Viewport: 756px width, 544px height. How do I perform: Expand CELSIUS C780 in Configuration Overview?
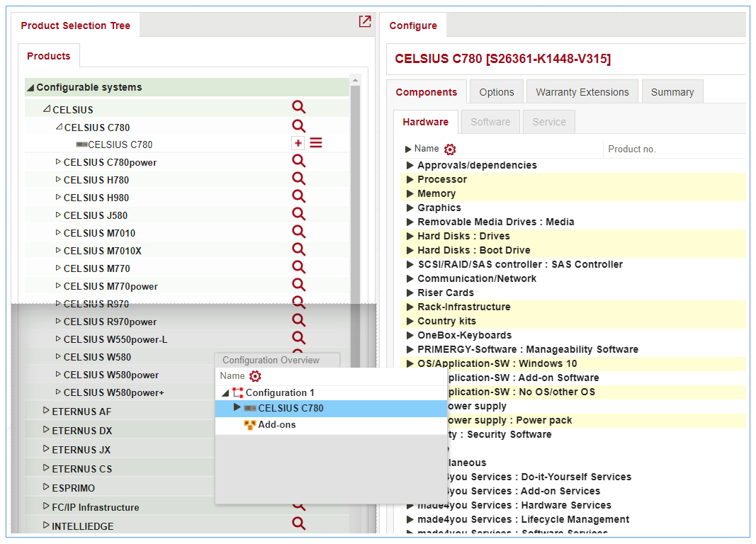237,407
